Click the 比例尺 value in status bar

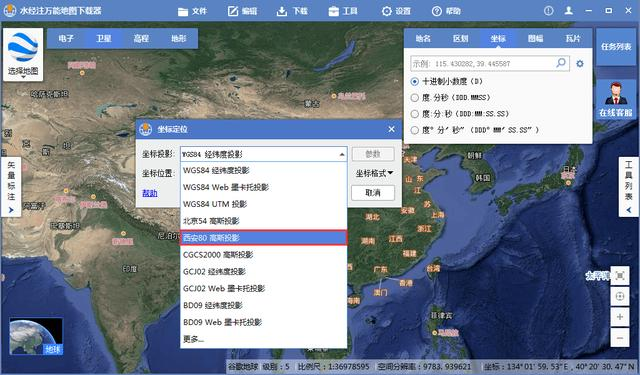point(333,367)
